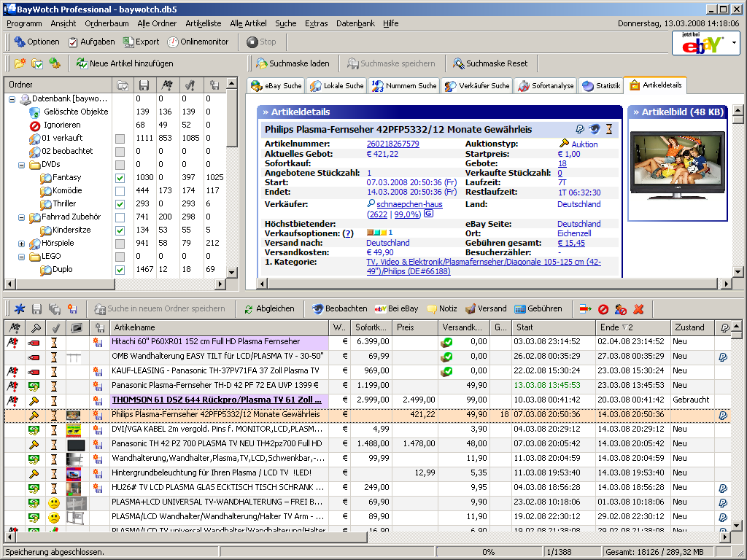Click Beobachten to watch the article
This screenshot has width=747, height=560.
point(340,308)
